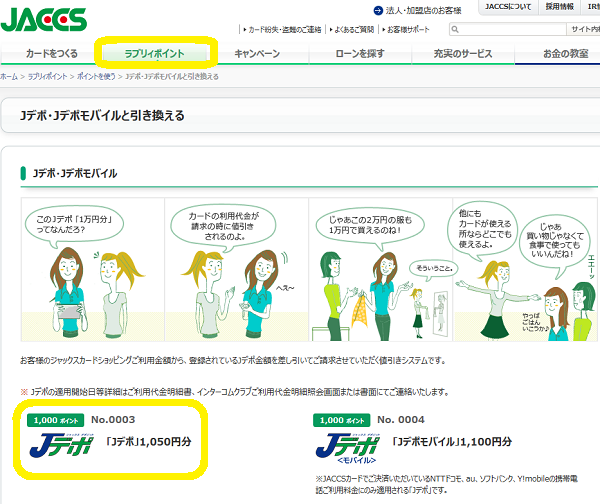
Task: Select the 充実のサービス menu tab
Action: click(x=463, y=54)
